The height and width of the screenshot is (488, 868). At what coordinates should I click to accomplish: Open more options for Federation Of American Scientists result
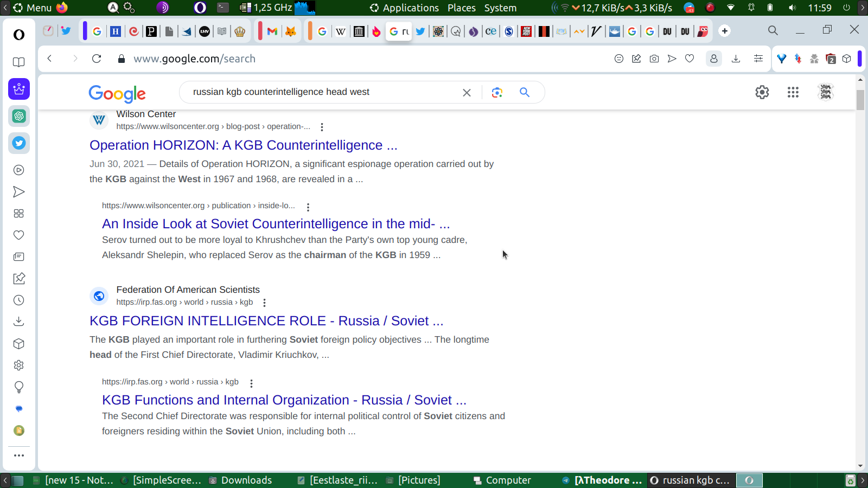[264, 303]
